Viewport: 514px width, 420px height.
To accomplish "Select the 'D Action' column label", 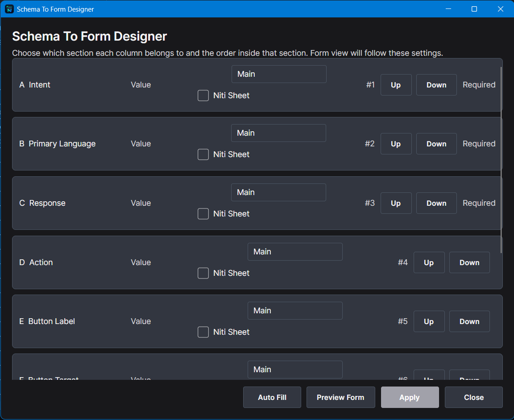I will coord(36,262).
